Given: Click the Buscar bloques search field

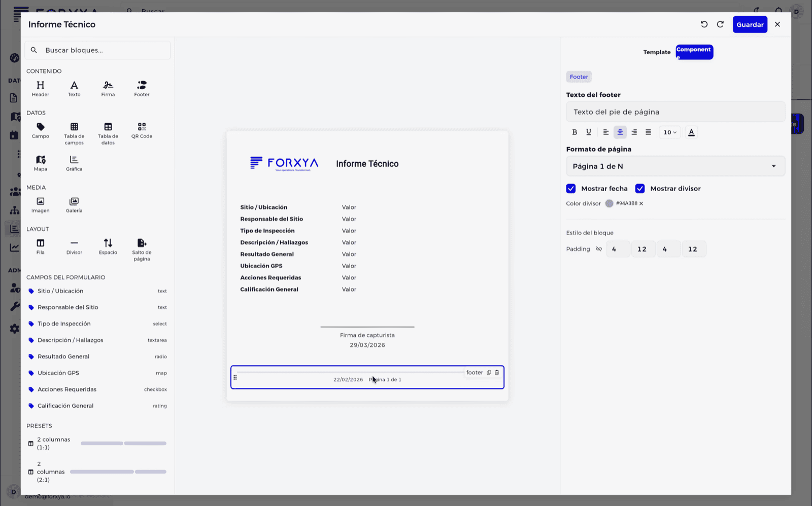Looking at the screenshot, I should pos(97,50).
